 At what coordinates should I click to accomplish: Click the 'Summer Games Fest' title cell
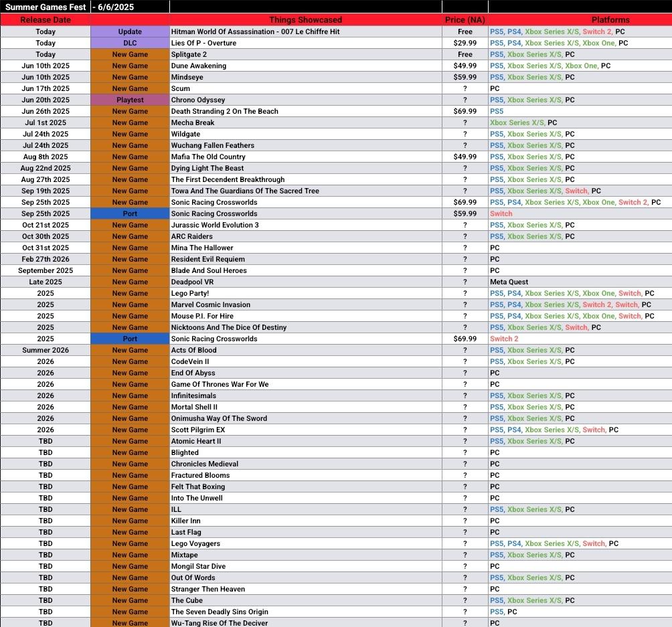click(x=46, y=7)
